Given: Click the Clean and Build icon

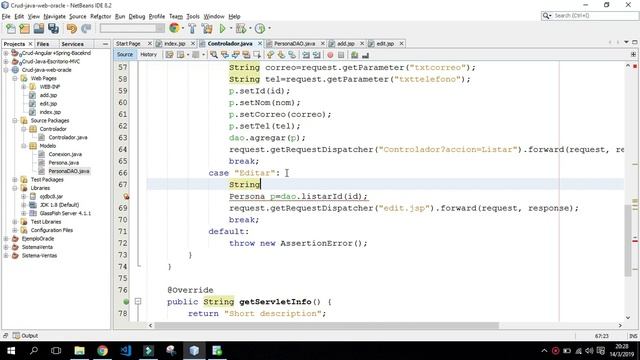Looking at the screenshot, I should click(x=207, y=29).
